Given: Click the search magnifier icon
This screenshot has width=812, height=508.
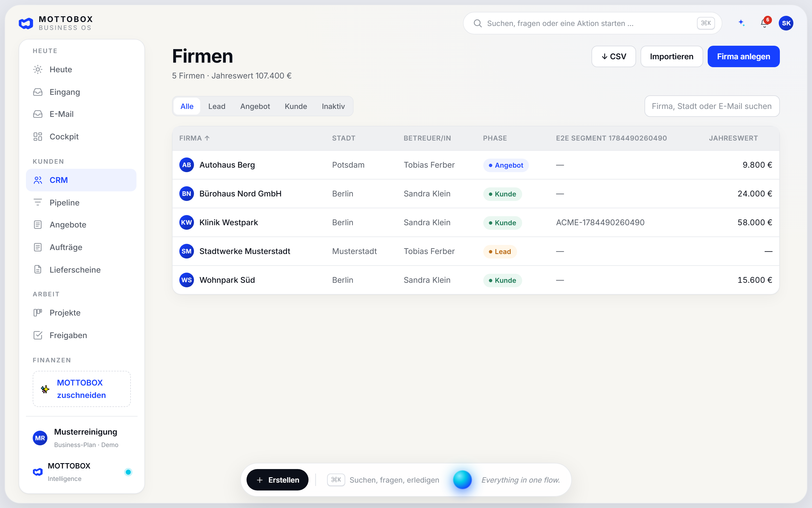Looking at the screenshot, I should (477, 23).
